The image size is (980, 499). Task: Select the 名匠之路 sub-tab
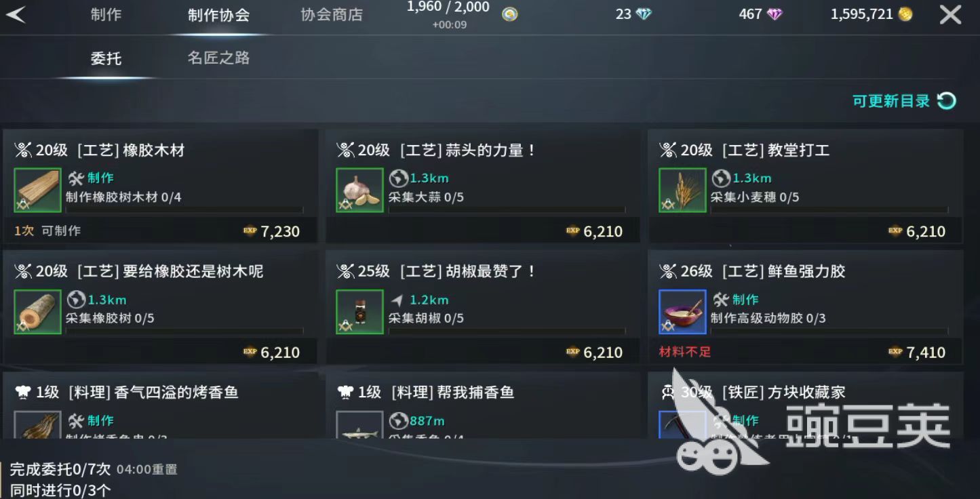pyautogui.click(x=218, y=58)
